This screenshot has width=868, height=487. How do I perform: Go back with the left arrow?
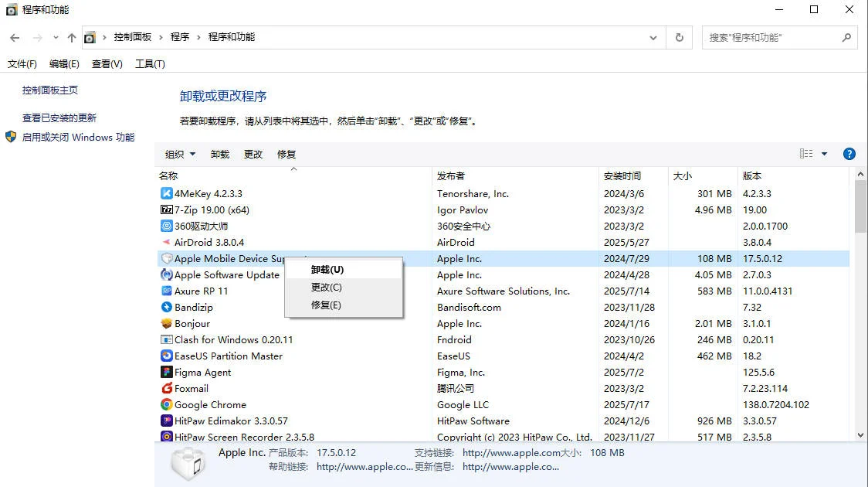pos(15,38)
